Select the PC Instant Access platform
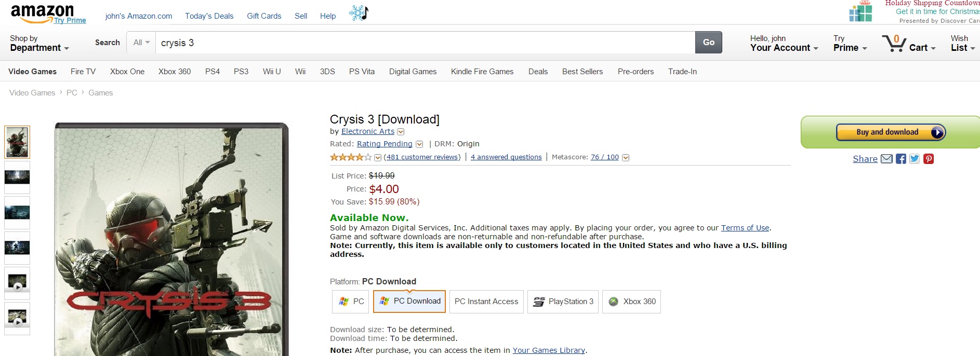This screenshot has height=356, width=980. click(486, 302)
